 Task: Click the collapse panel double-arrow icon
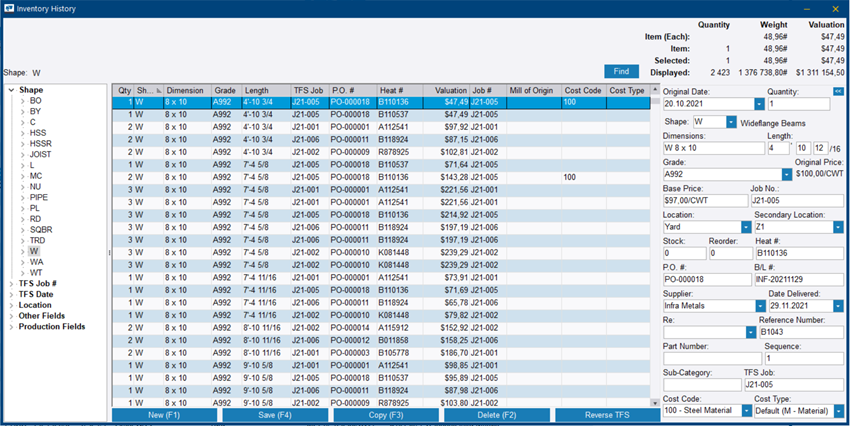tap(838, 91)
